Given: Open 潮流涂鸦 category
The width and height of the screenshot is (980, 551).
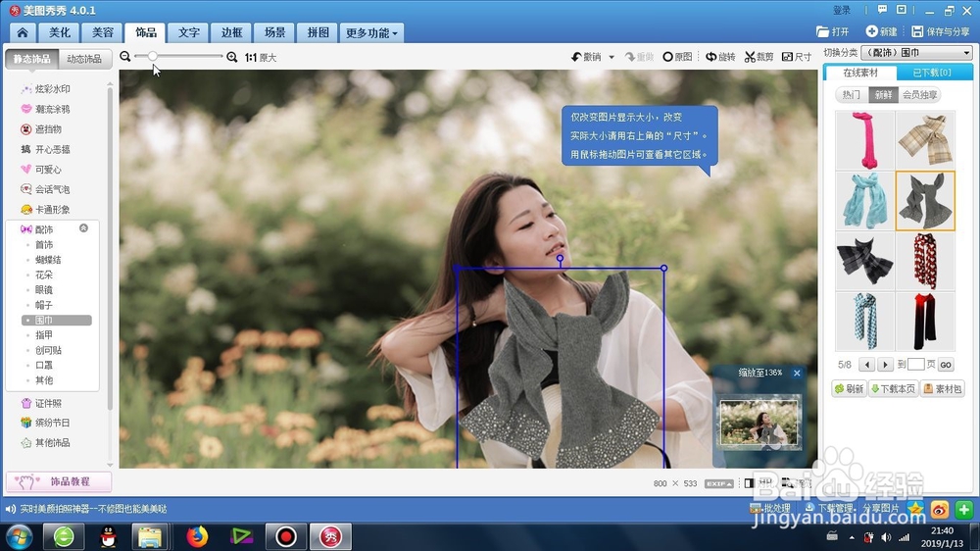Looking at the screenshot, I should coord(46,109).
